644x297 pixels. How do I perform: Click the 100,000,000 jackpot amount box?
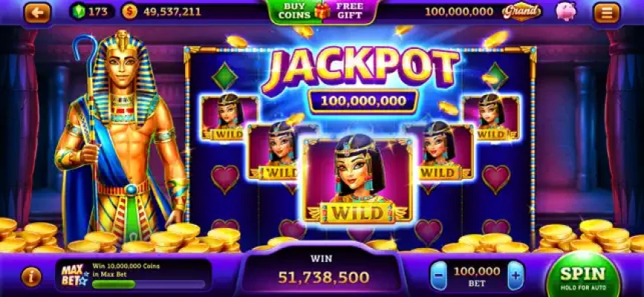tap(363, 101)
